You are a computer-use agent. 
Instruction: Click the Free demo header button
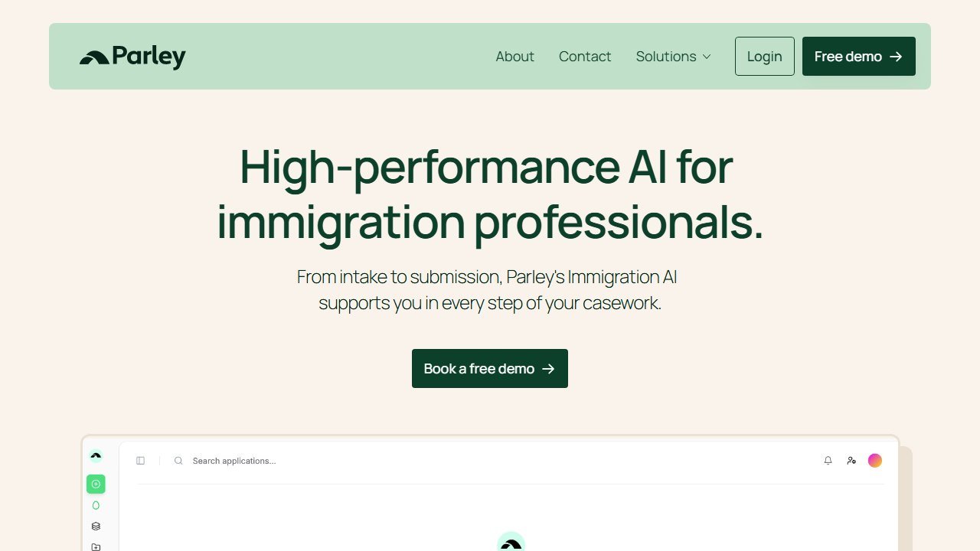click(x=859, y=57)
